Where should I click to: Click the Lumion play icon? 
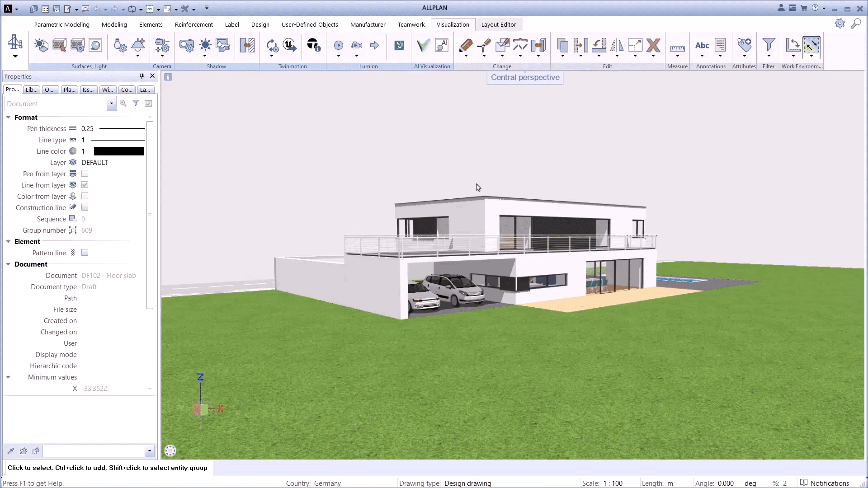point(338,45)
